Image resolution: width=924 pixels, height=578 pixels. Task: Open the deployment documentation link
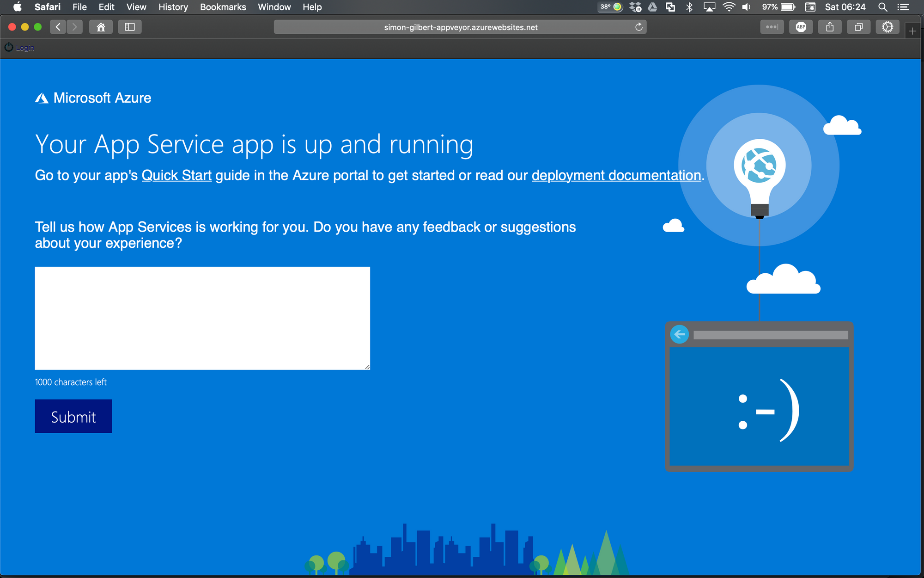point(616,175)
